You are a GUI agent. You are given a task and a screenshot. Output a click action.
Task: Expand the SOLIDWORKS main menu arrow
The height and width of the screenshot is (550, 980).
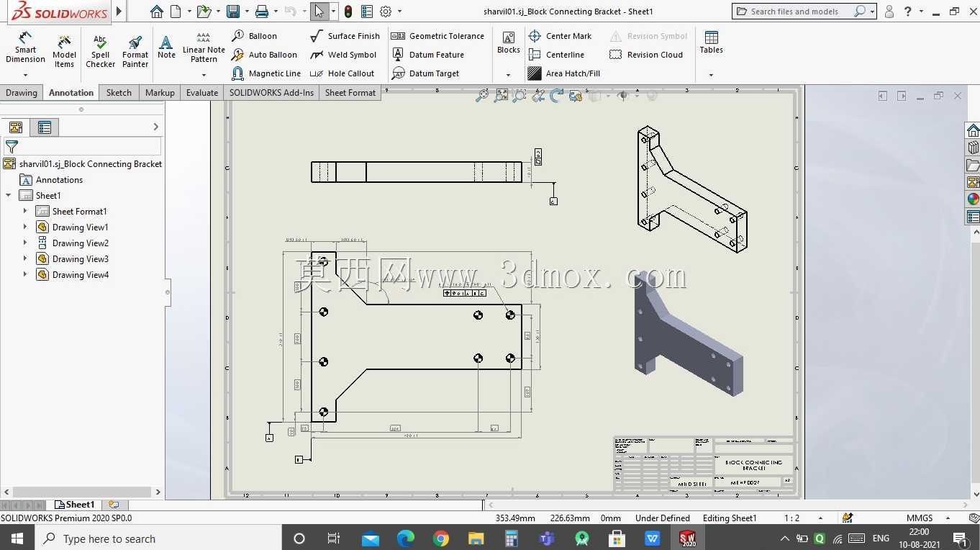tap(119, 12)
